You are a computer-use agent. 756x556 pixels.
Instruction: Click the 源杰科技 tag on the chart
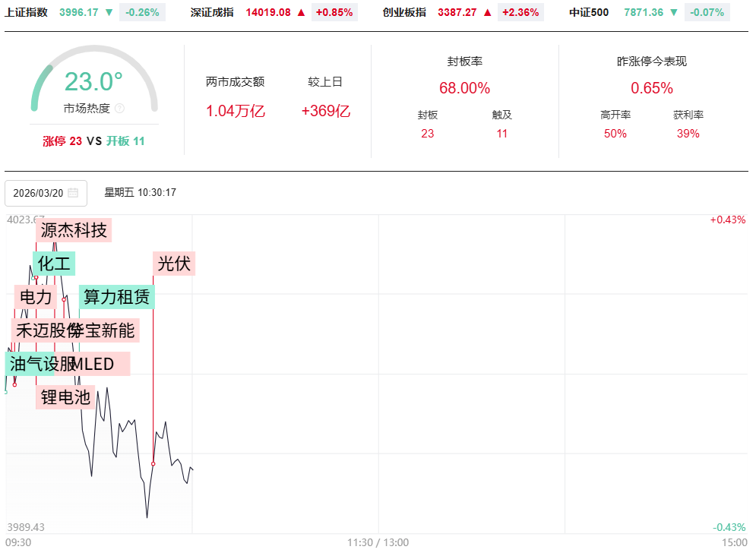coord(74,230)
